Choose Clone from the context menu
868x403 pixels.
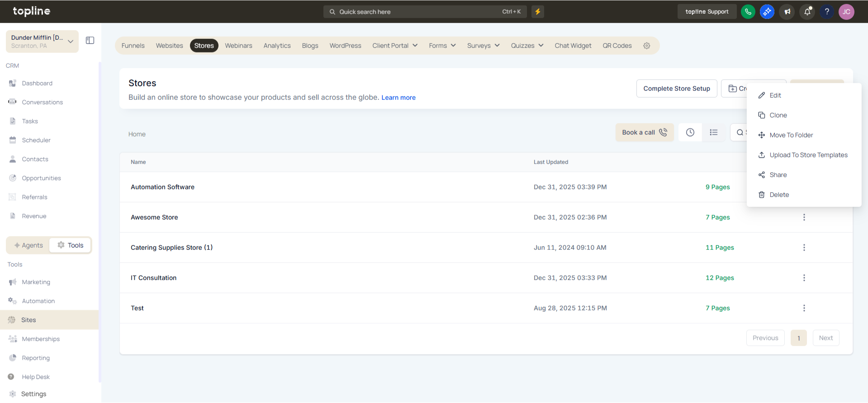pos(778,115)
